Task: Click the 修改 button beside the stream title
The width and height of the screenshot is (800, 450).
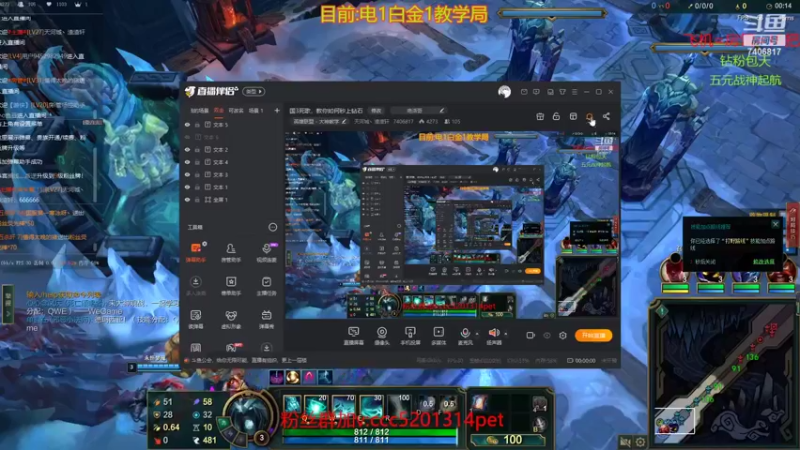Action: click(x=376, y=110)
